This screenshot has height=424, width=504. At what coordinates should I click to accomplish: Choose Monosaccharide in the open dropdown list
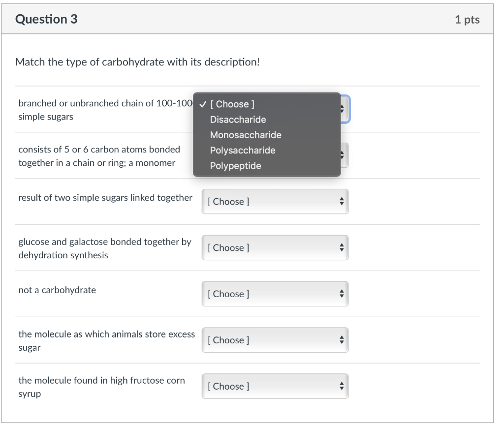246,135
